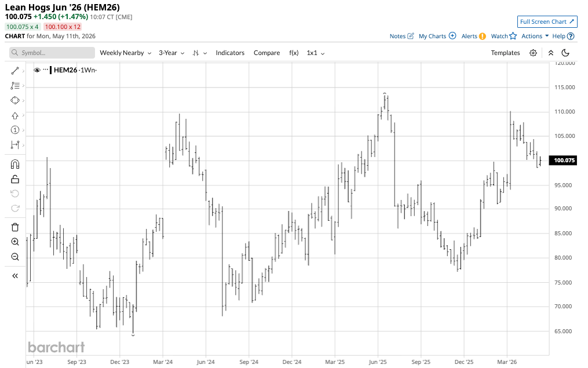The width and height of the screenshot is (588, 368).
Task: Activate the magnet snap tool
Action: point(15,164)
